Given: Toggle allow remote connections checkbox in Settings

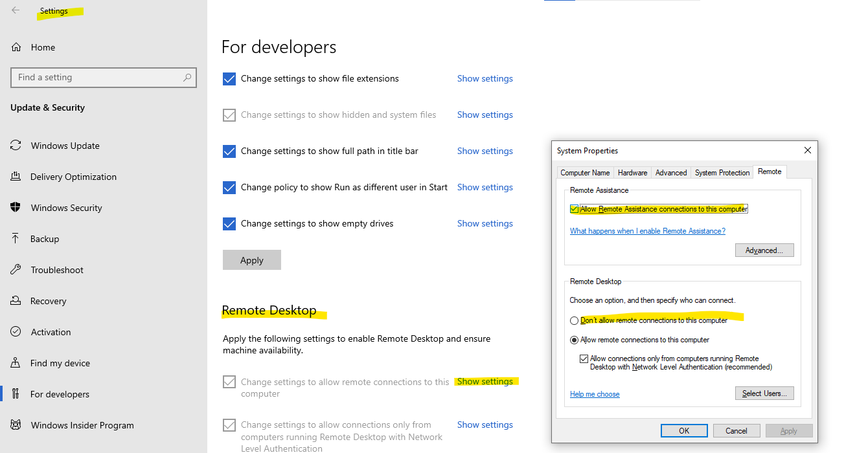Looking at the screenshot, I should coord(229,382).
